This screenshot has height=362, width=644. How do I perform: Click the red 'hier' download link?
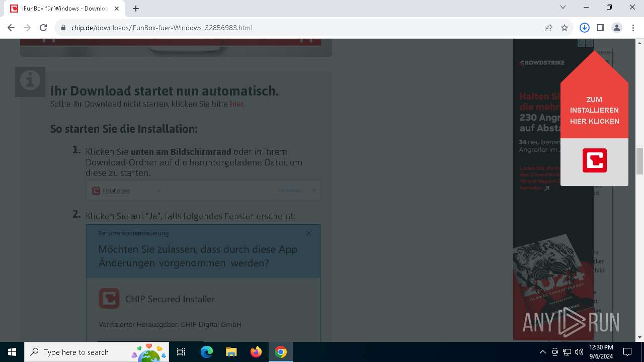(237, 104)
